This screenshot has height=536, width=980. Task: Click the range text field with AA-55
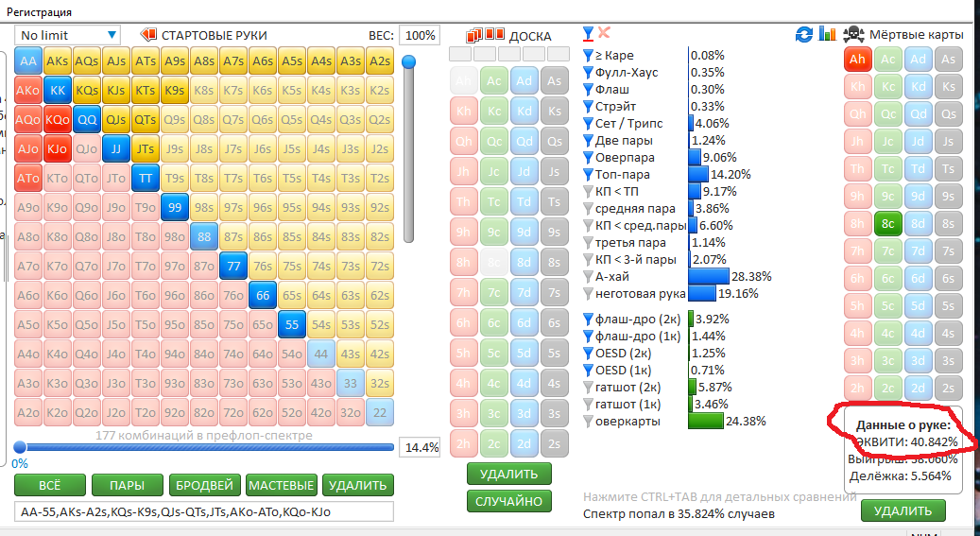[x=204, y=511]
